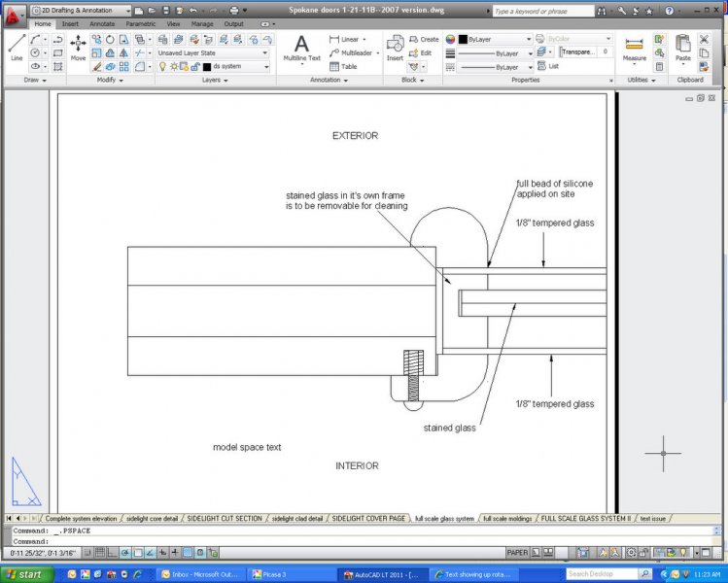Viewport: 728px width, 583px height.
Task: Click the Quick Calculator icon
Action: pos(659,66)
